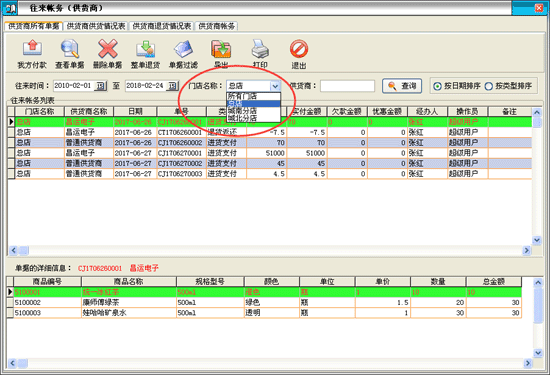The height and width of the screenshot is (375, 550).
Task: Click the 导出 export icon
Action: click(x=221, y=49)
